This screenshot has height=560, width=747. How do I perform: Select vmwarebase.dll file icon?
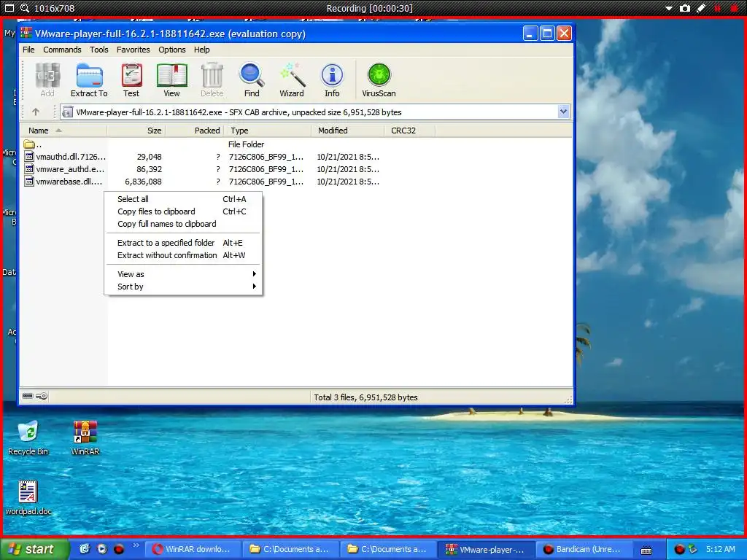coord(29,182)
